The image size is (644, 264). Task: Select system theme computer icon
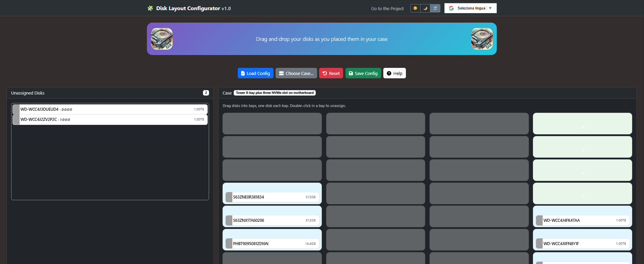pos(435,8)
